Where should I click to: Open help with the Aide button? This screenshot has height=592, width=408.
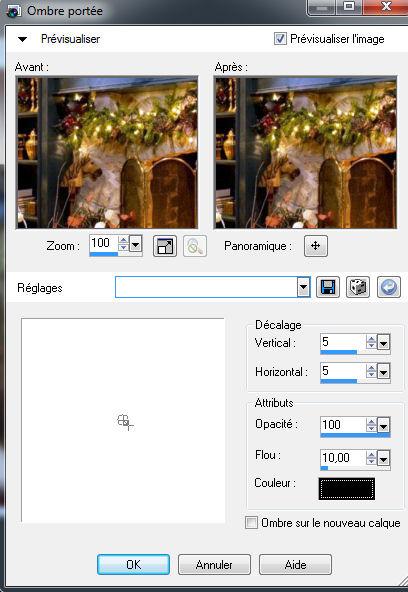(296, 564)
